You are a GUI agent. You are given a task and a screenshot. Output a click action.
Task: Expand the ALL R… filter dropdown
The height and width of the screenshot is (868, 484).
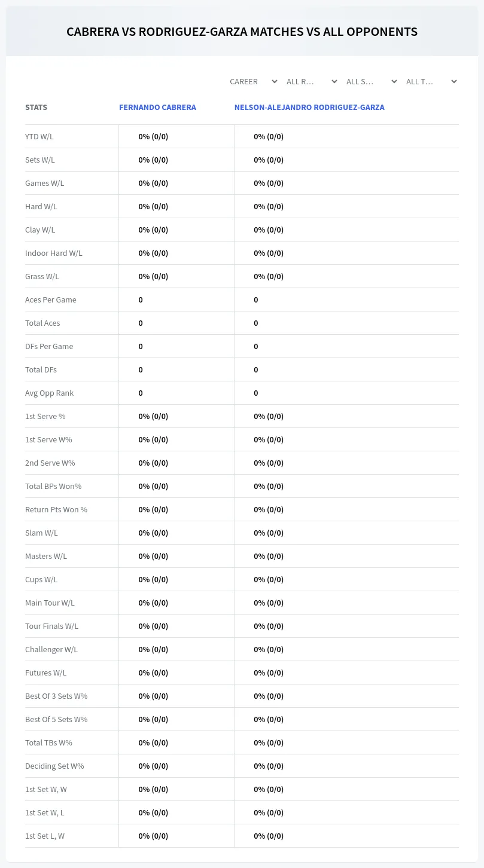click(x=311, y=81)
